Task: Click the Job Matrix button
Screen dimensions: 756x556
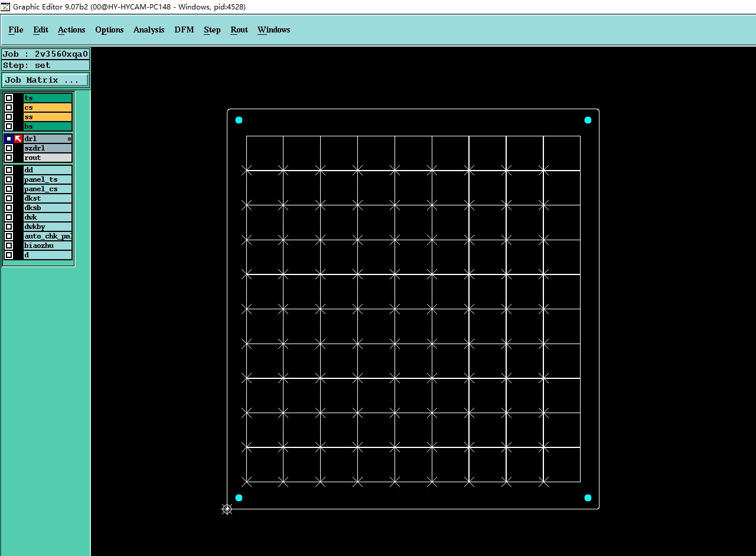Action: (x=45, y=80)
